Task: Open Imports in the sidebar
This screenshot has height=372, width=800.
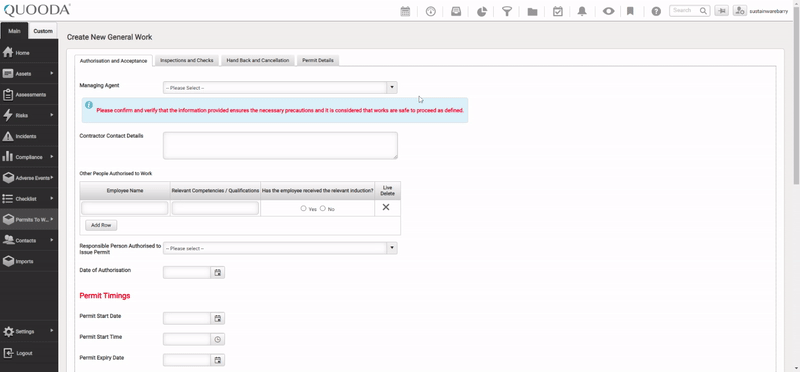Action: [x=29, y=261]
